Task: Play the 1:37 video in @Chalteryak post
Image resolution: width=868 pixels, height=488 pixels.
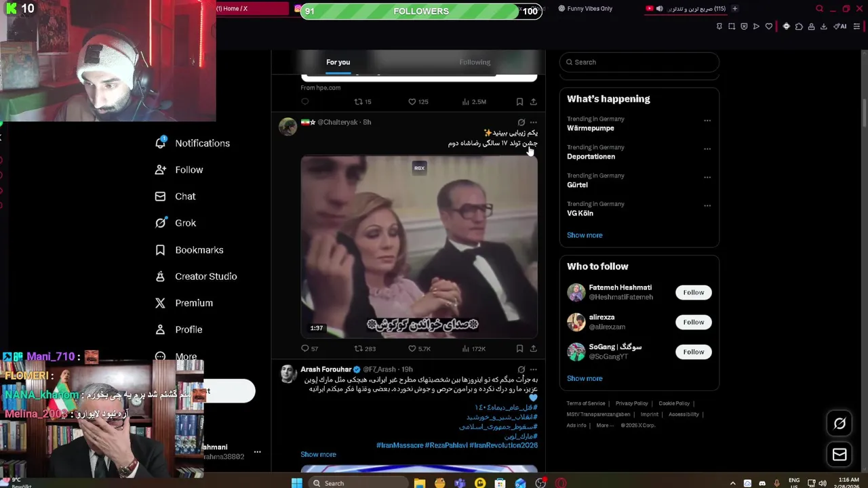Action: coord(419,247)
